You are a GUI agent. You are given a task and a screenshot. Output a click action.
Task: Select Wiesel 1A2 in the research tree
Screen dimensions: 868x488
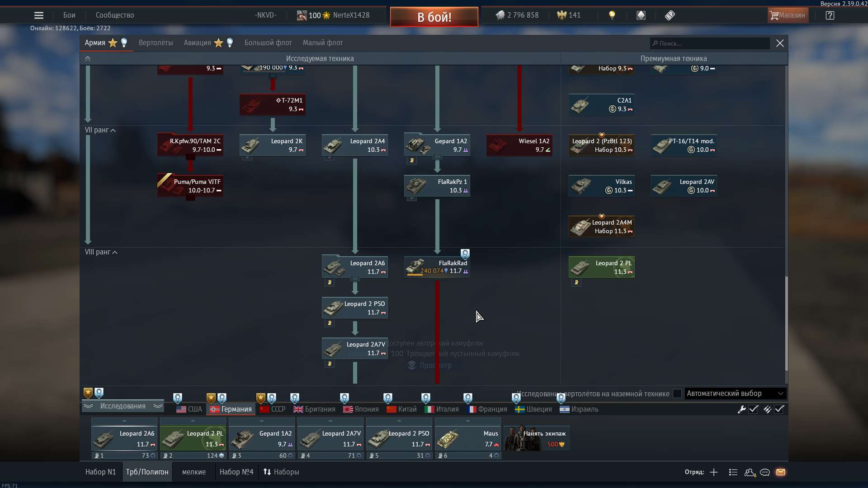(519, 145)
